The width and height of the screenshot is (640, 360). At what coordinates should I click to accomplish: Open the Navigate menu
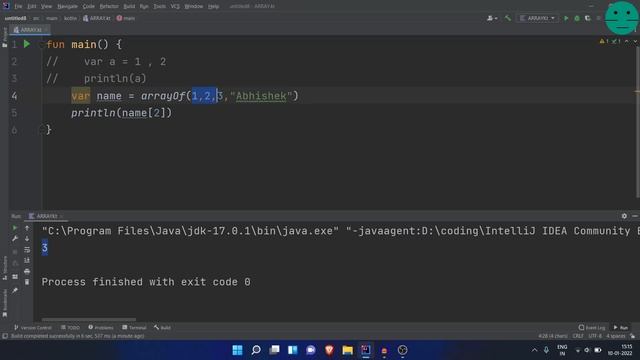point(67,7)
